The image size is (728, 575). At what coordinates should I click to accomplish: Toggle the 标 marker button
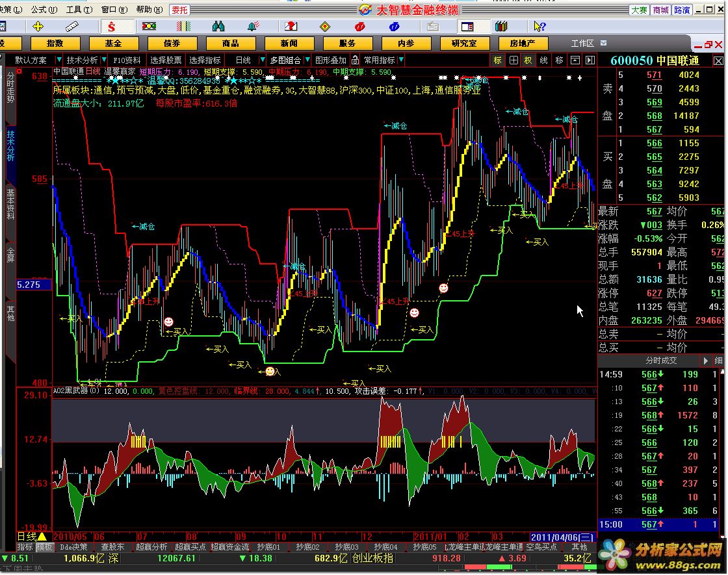(498, 60)
